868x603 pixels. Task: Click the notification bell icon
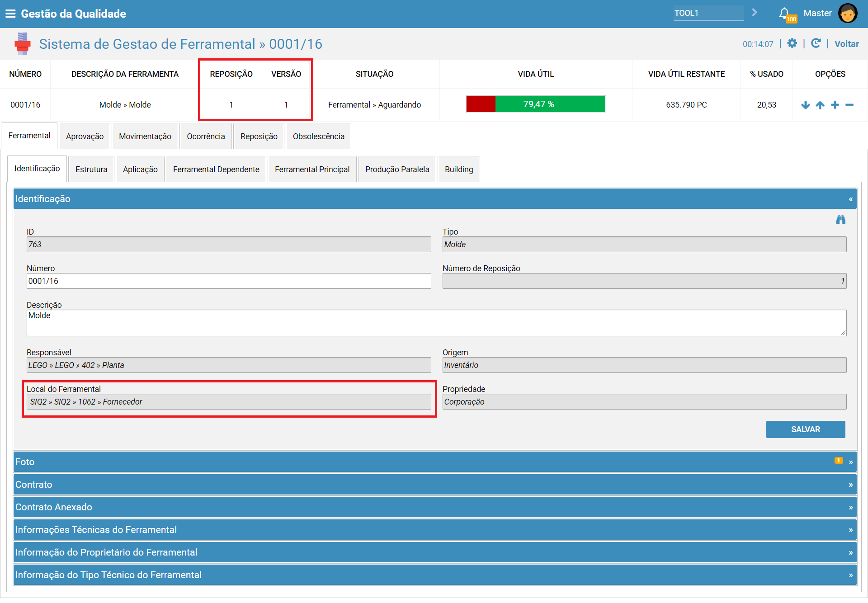[784, 14]
